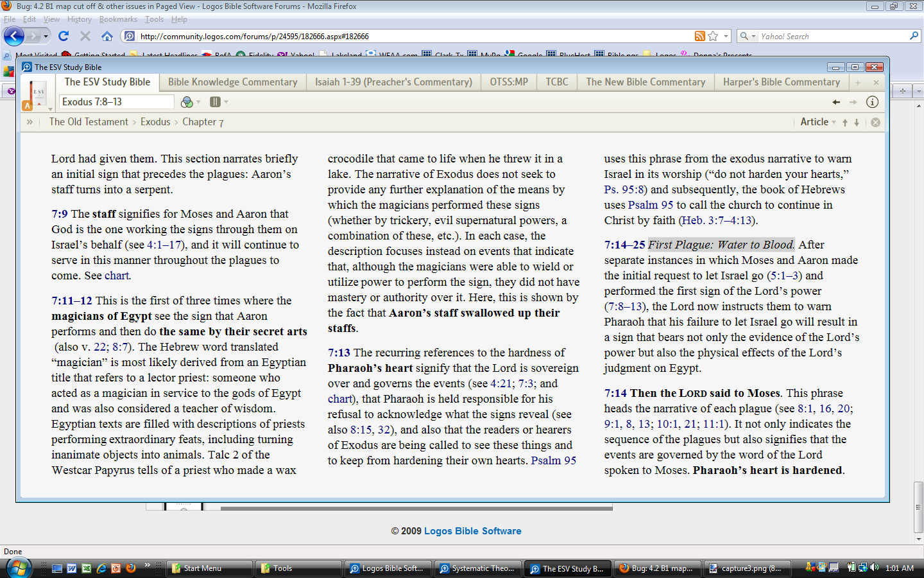Click the Chapter 7 breadcrumb
924x578 pixels.
point(203,122)
